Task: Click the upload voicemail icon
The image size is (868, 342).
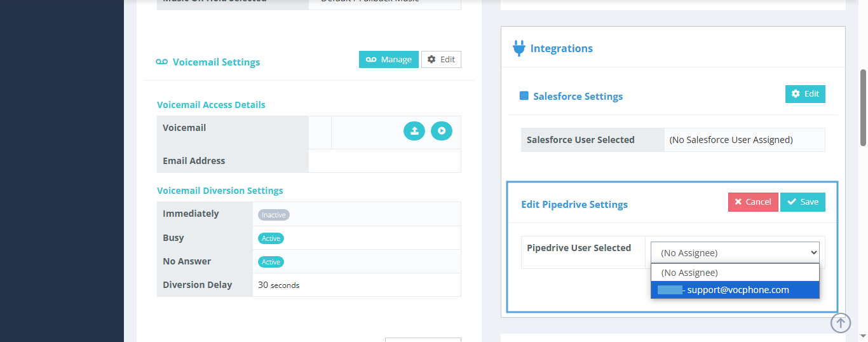Action: [414, 132]
